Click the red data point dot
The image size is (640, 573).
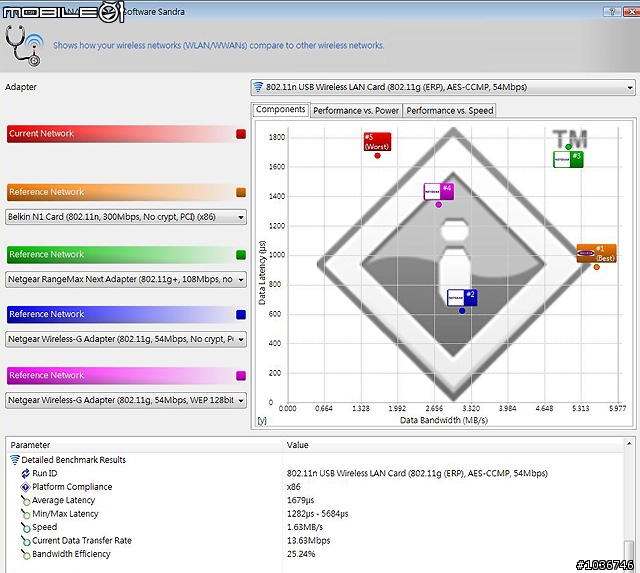point(377,155)
